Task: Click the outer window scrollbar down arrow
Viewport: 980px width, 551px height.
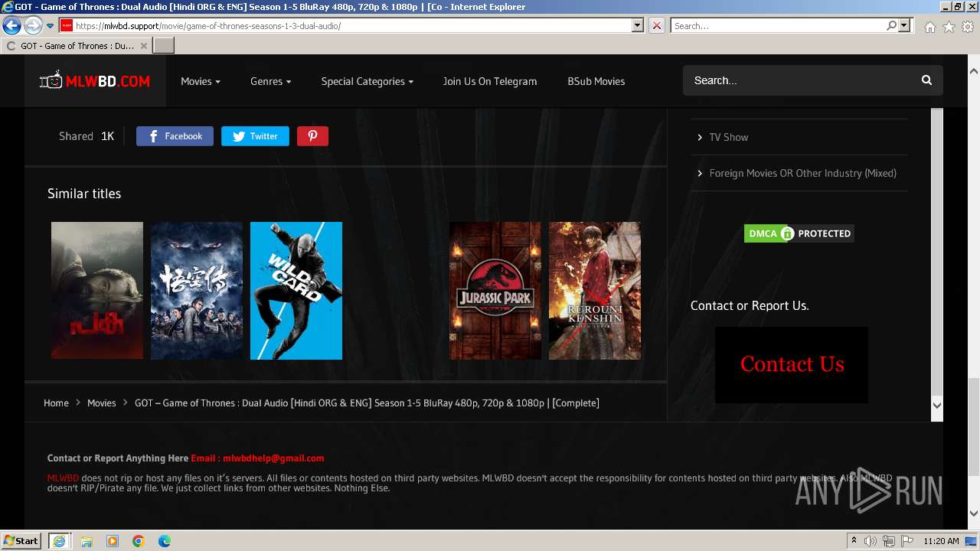Action: coord(973,514)
